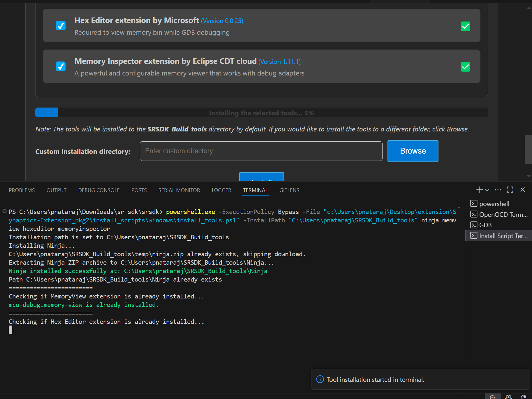Click the Browse button
Viewport: 532px width, 399px height.
(413, 151)
